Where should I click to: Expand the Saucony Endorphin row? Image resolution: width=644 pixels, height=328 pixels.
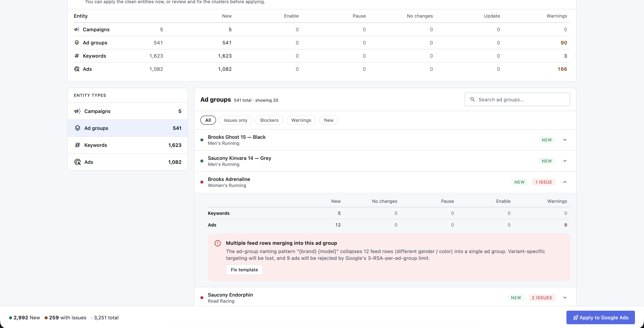tap(565, 298)
